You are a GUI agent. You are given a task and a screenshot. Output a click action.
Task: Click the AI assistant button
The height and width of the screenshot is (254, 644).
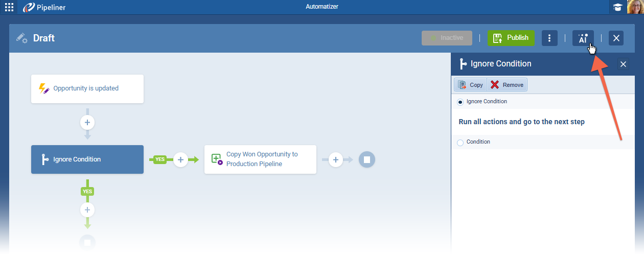click(x=583, y=38)
